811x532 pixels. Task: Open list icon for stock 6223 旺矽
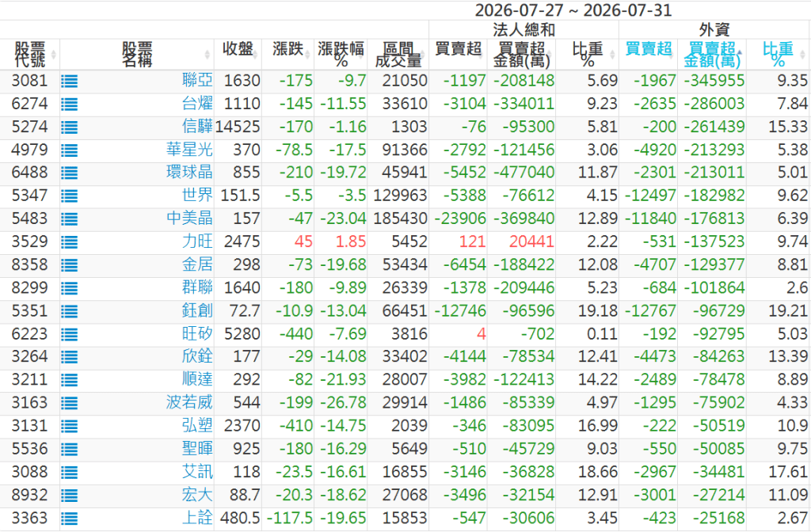point(70,335)
